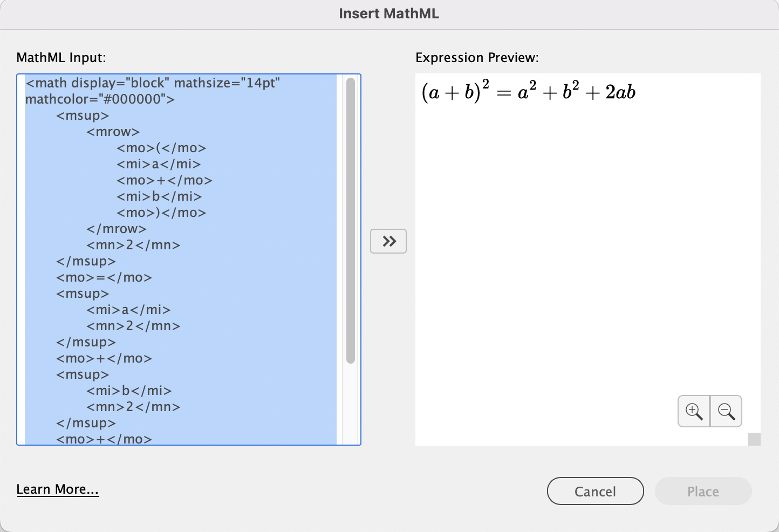Click the <mo>=</mo> code line
Screen dimensions: 779x532
click(104, 277)
